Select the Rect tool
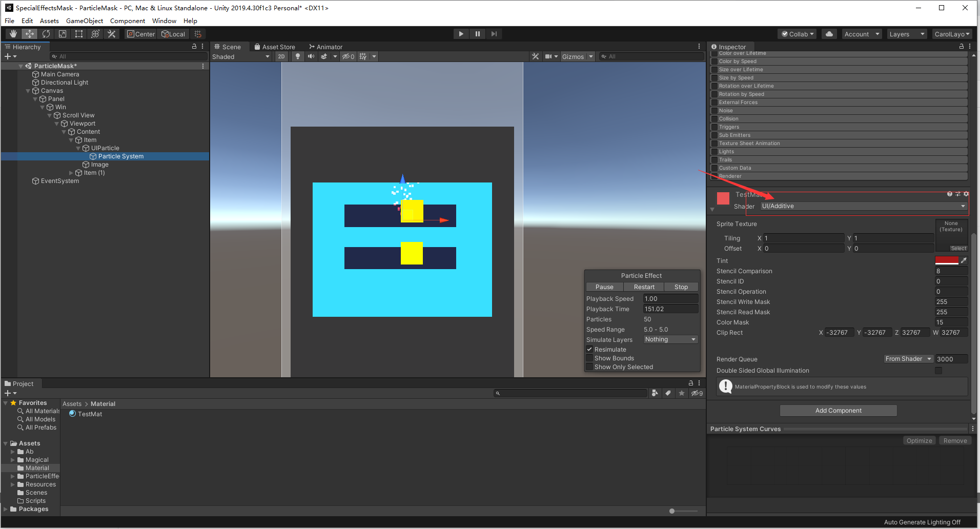This screenshot has width=980, height=529. 79,34
